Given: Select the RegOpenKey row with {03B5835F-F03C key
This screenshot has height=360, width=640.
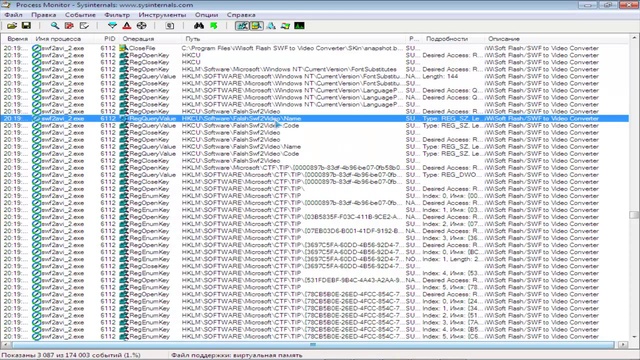Looking at the screenshot, I should (315, 217).
